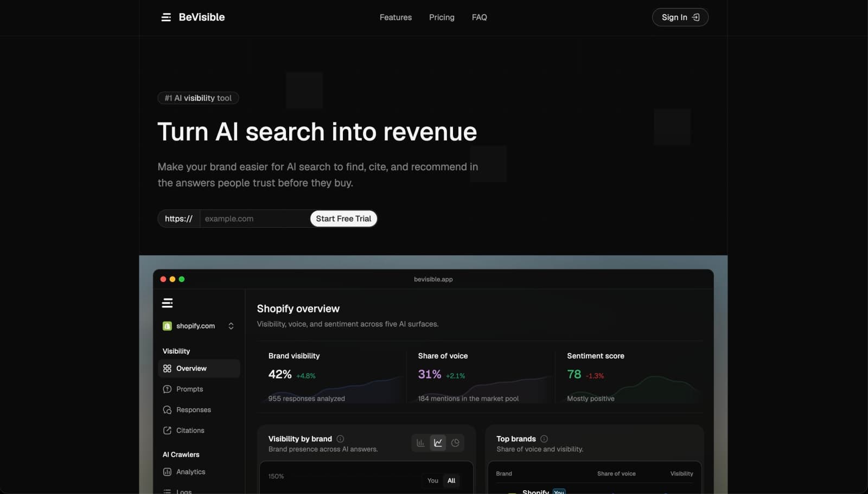Click the BeVisible brand name link
This screenshot has width=868, height=494.
[x=202, y=17]
